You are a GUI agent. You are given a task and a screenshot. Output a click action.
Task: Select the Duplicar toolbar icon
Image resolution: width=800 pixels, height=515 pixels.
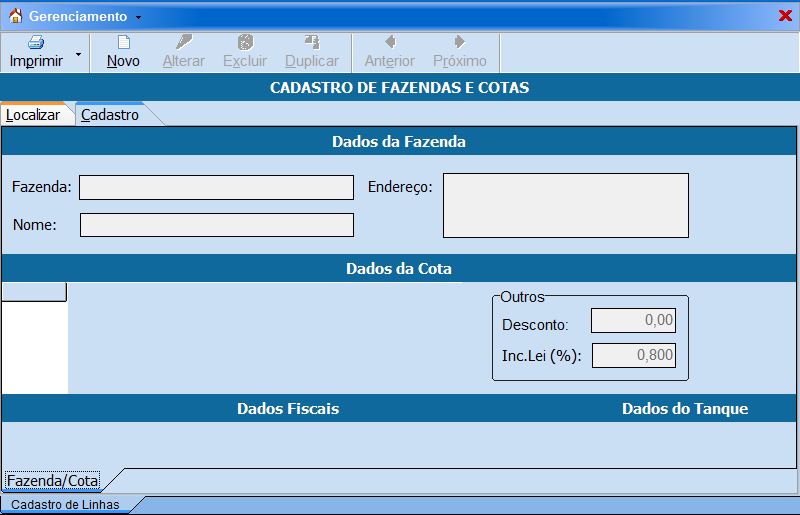pyautogui.click(x=312, y=42)
